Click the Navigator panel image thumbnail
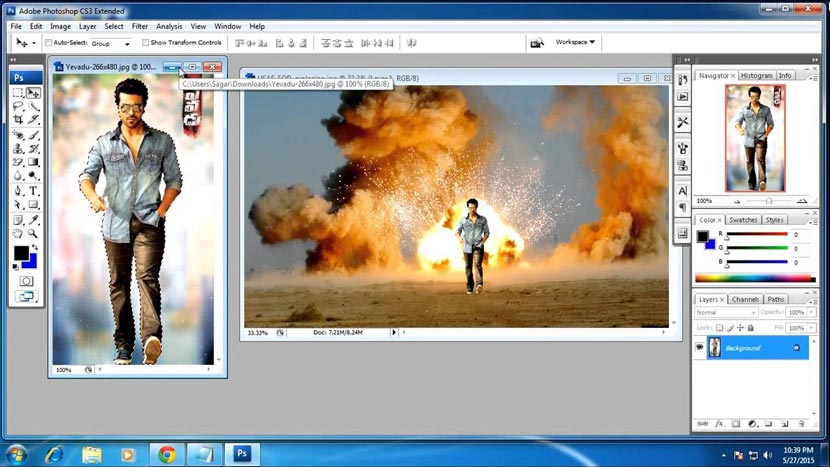Viewport: 830px width, 467px height. tap(755, 138)
